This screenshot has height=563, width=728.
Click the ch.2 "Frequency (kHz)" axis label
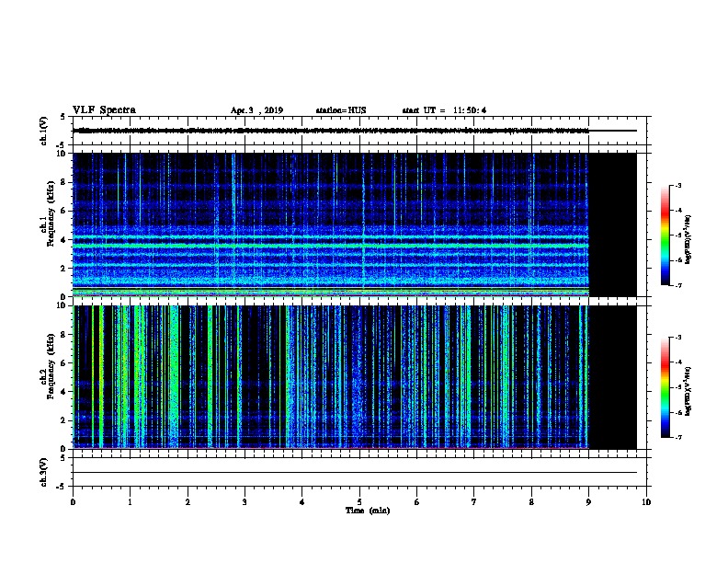coord(51,366)
